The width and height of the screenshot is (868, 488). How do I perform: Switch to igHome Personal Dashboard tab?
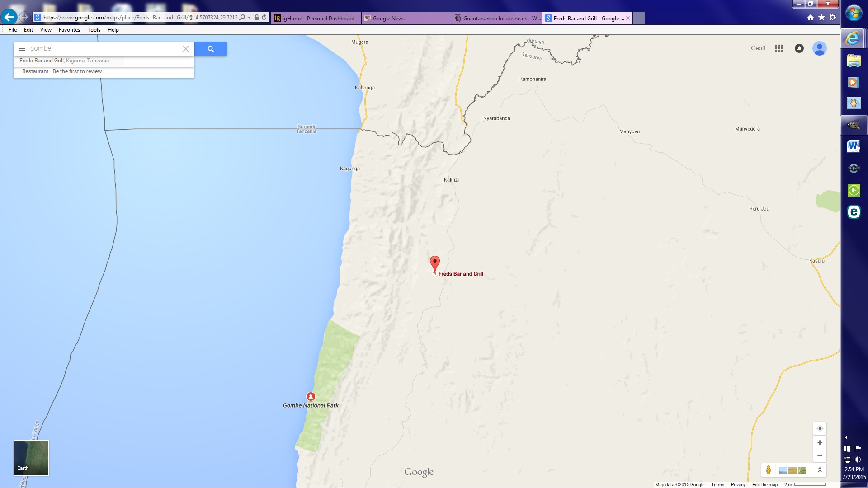(x=316, y=18)
